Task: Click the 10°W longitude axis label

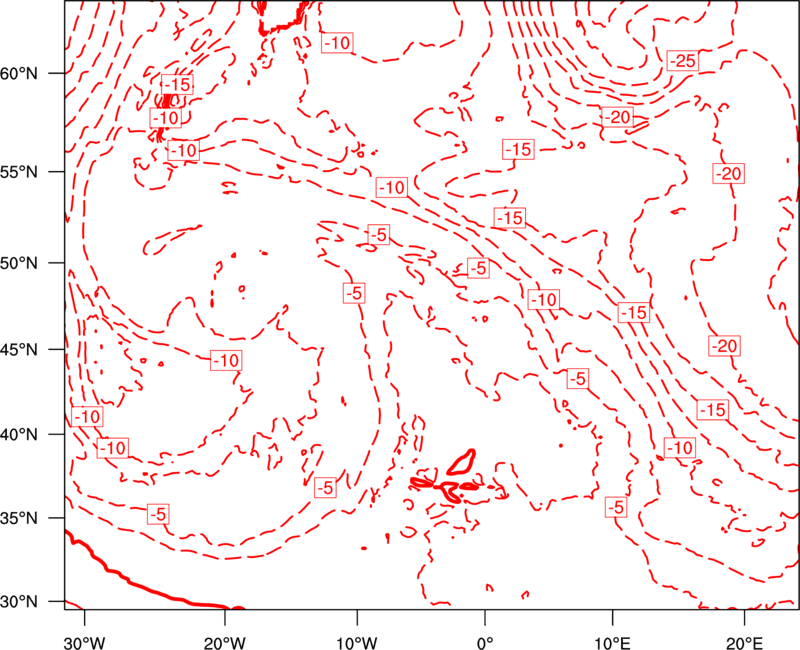Action: (357, 642)
